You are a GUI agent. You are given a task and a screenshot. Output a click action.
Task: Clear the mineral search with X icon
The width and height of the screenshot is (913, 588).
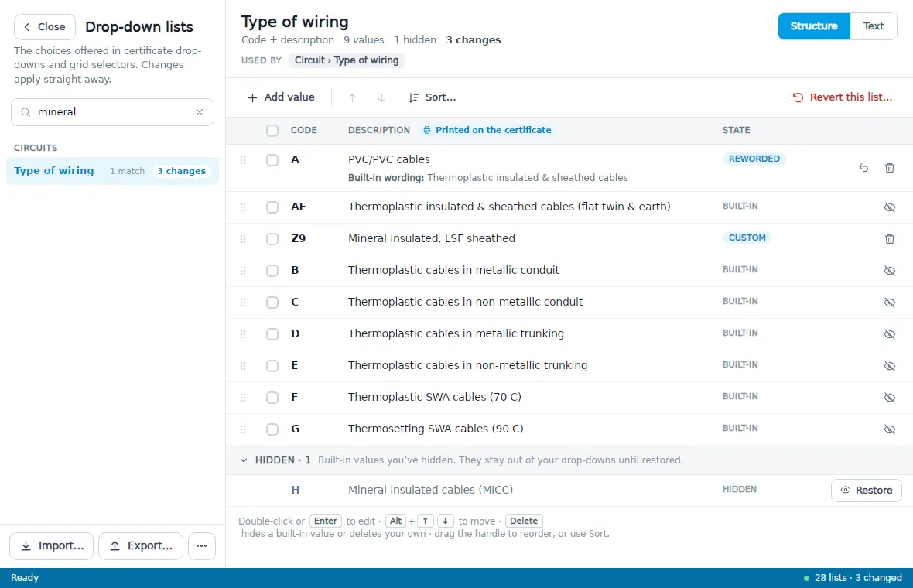click(200, 111)
